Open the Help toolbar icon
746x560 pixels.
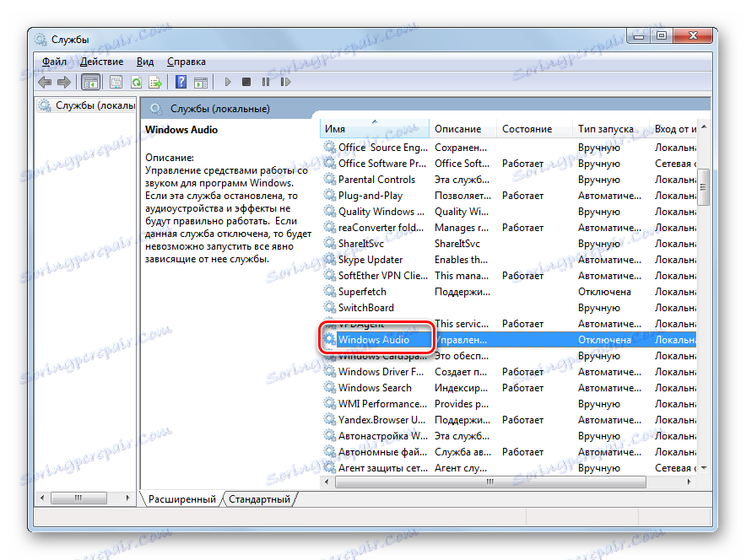(181, 83)
